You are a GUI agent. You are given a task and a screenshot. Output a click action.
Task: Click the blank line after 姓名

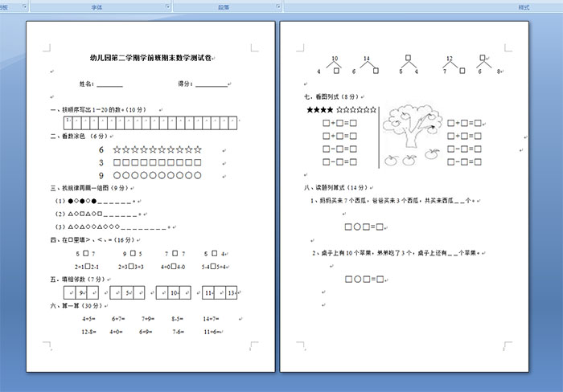pos(110,84)
